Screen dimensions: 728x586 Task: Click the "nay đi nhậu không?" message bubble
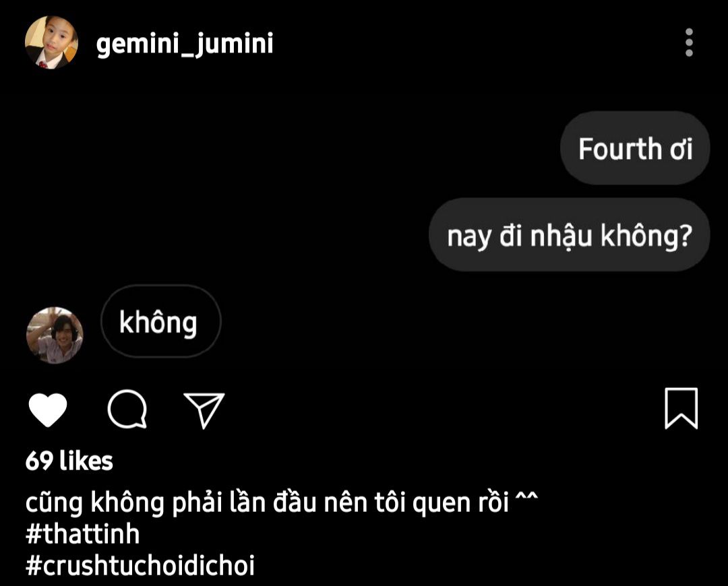(x=569, y=235)
